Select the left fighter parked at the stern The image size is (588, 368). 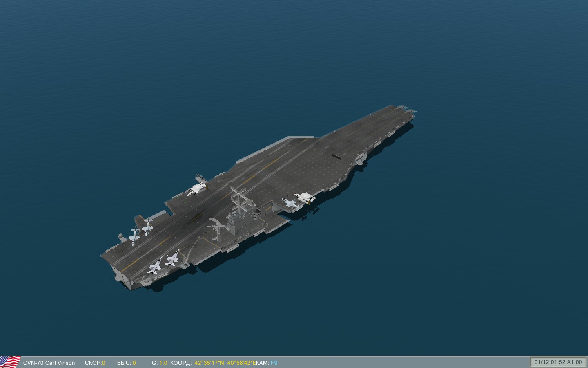click(154, 266)
